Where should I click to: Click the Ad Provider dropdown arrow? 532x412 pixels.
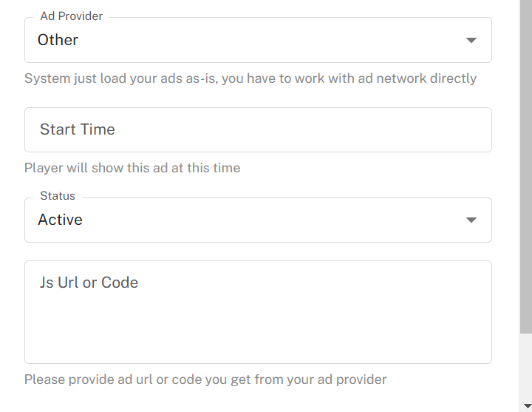pos(471,40)
